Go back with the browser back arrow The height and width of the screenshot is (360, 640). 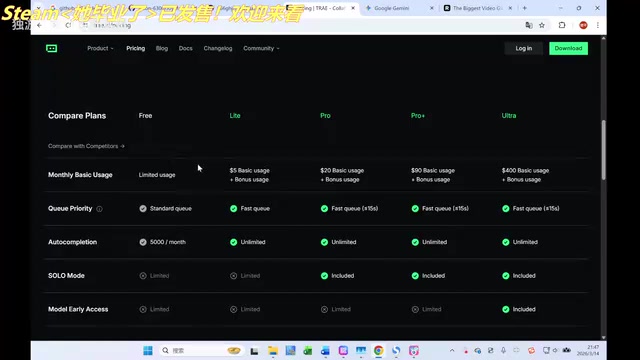point(40,25)
